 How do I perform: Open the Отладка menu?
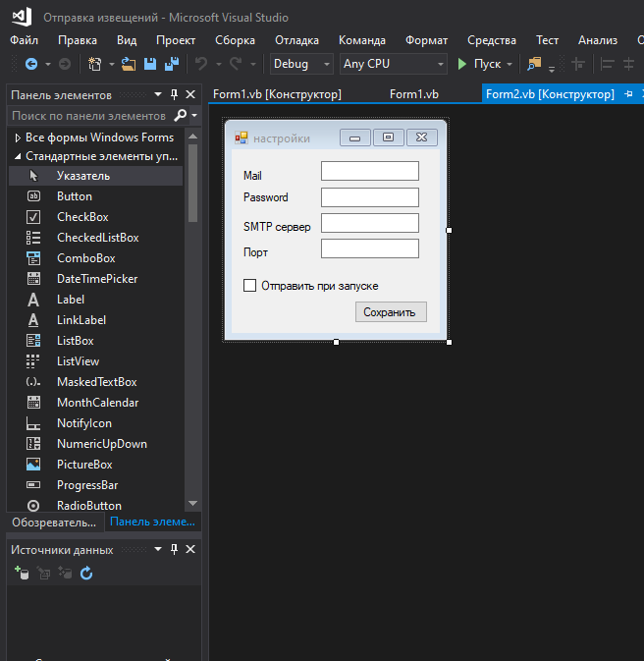tap(296, 40)
